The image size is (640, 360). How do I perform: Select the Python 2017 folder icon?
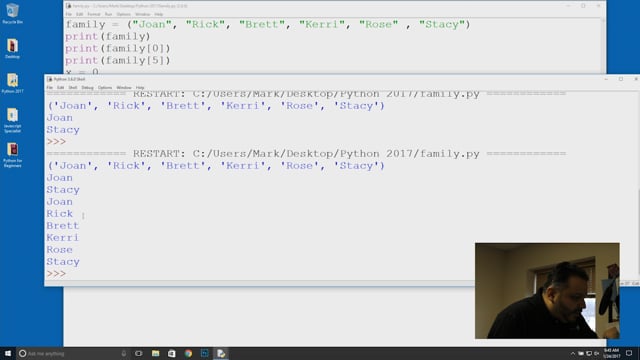point(12,84)
